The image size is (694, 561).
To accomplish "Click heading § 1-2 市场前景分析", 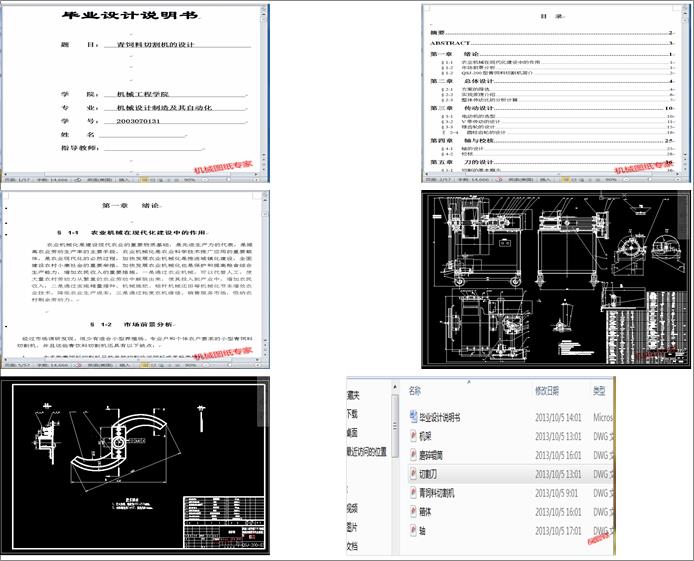I will pos(132,325).
